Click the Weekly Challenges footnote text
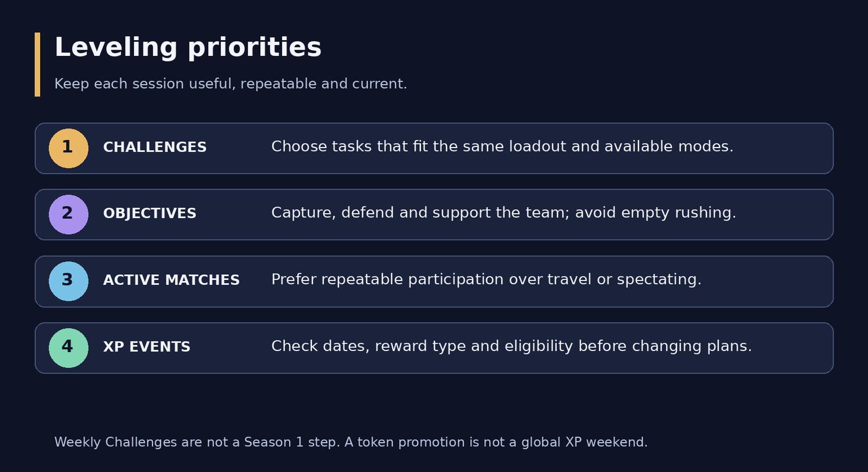This screenshot has width=868, height=472. pos(351,443)
